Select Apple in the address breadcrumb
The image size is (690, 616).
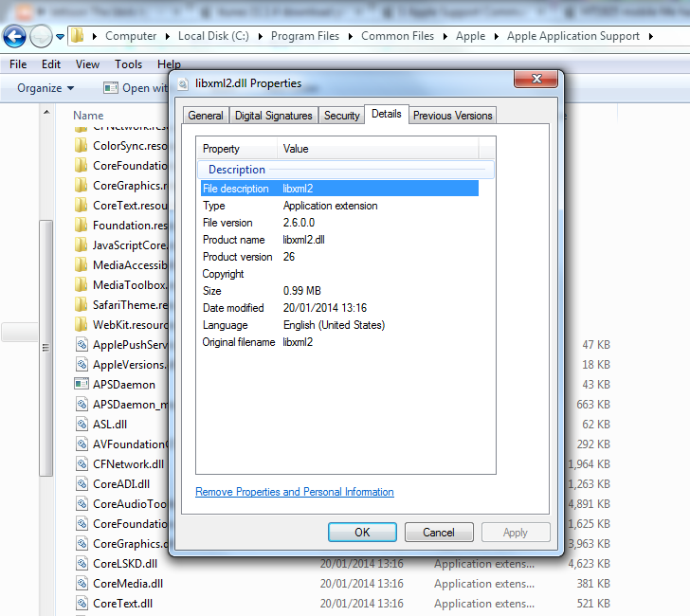[x=470, y=36]
